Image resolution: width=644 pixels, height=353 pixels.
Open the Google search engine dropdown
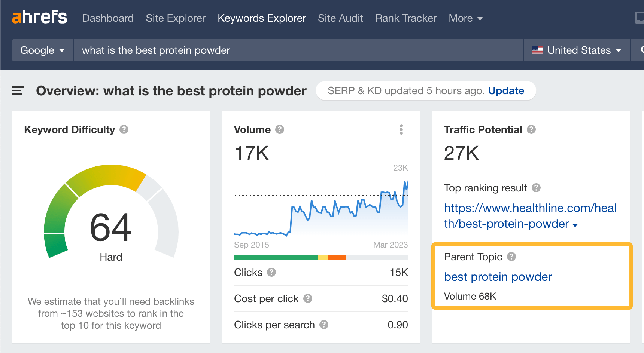pos(42,50)
